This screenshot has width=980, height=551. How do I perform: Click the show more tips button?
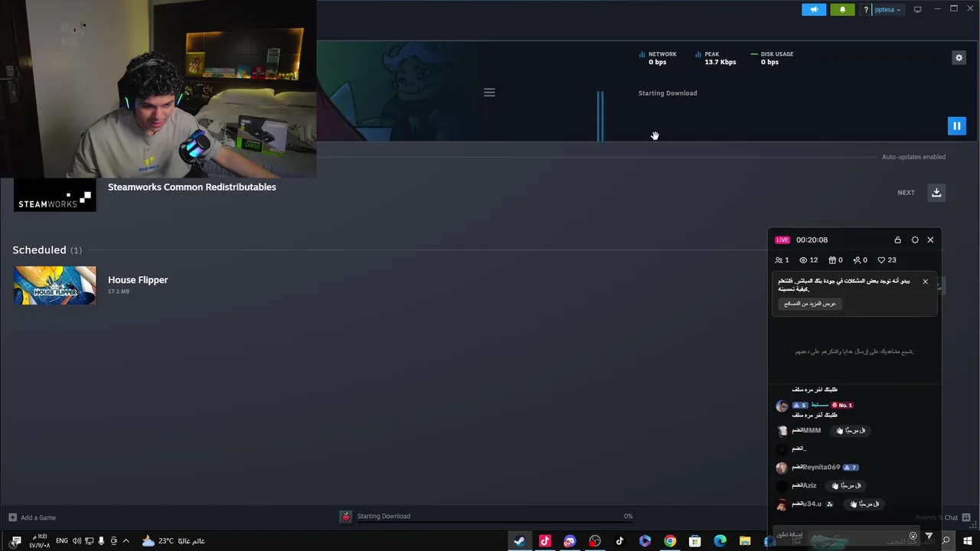click(x=810, y=304)
